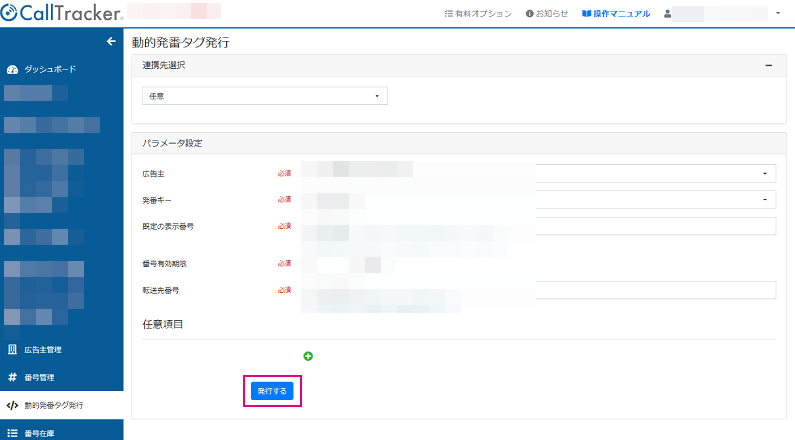This screenshot has width=795, height=440.
Task: Click the 番号有効期限 label
Action: 164,264
